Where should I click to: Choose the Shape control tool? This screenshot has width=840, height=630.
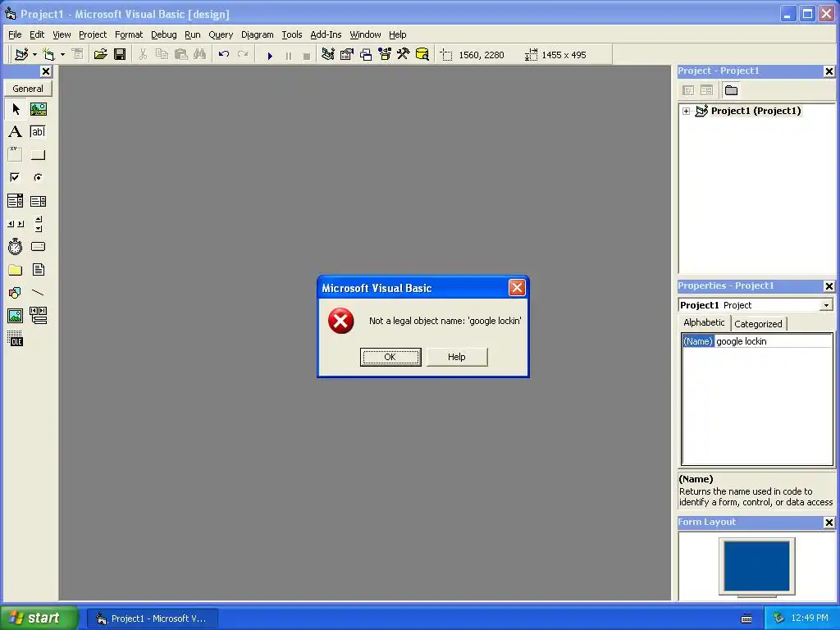point(16,293)
